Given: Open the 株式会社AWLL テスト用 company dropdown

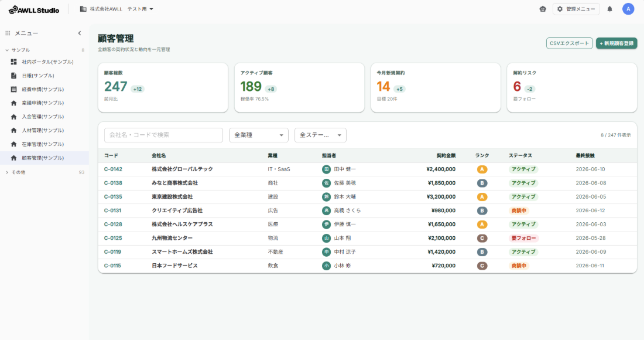Looking at the screenshot, I should click(x=117, y=9).
